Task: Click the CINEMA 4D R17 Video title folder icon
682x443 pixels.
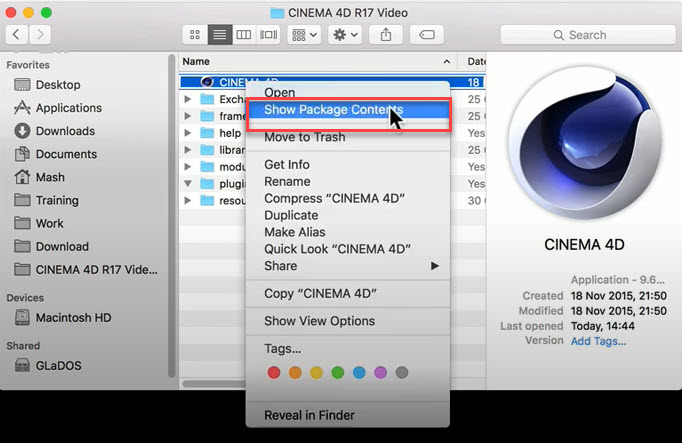Action: click(x=277, y=13)
